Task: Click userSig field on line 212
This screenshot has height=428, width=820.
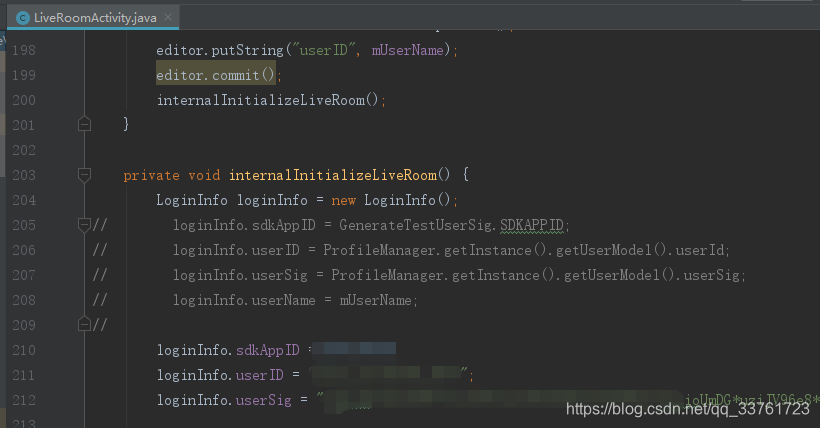Action: click(x=264, y=400)
